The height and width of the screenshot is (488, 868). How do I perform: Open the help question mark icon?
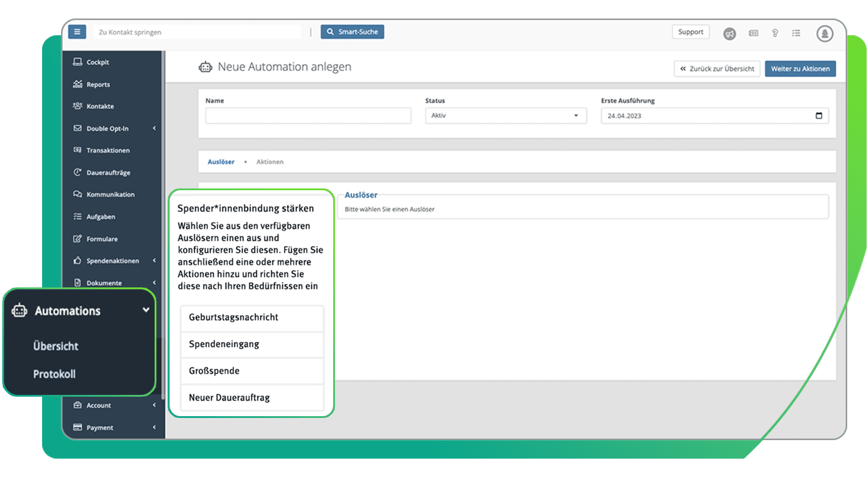coord(775,33)
